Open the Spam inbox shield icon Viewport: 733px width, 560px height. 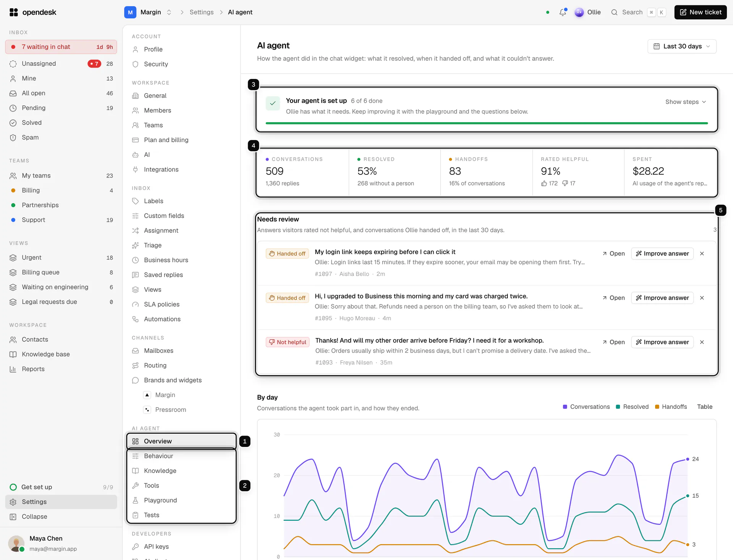tap(13, 137)
